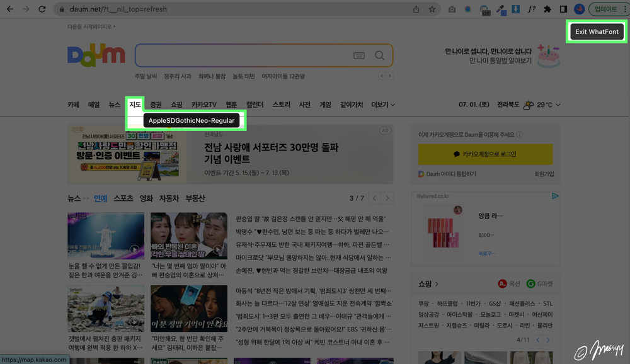630x364 pixels.
Task: Switch to the 연예 news tab
Action: click(x=100, y=198)
